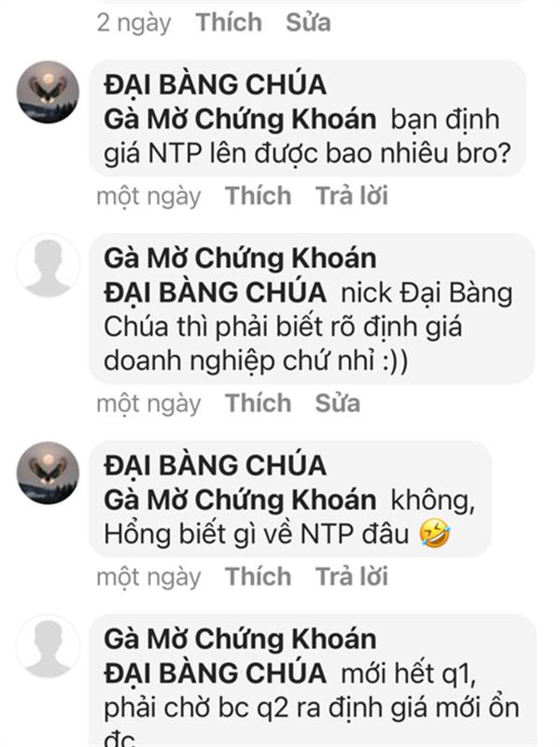Open ĐẠI BÀNG CHÚA author name in first comment
Viewport: 560px width, 747px height.
216,84
